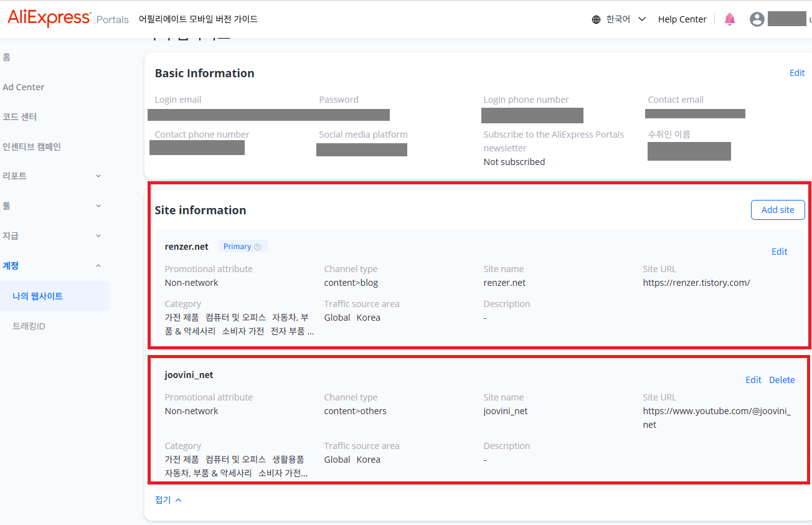Image resolution: width=812 pixels, height=525 pixels.
Task: Open Help Center link
Action: tap(682, 19)
